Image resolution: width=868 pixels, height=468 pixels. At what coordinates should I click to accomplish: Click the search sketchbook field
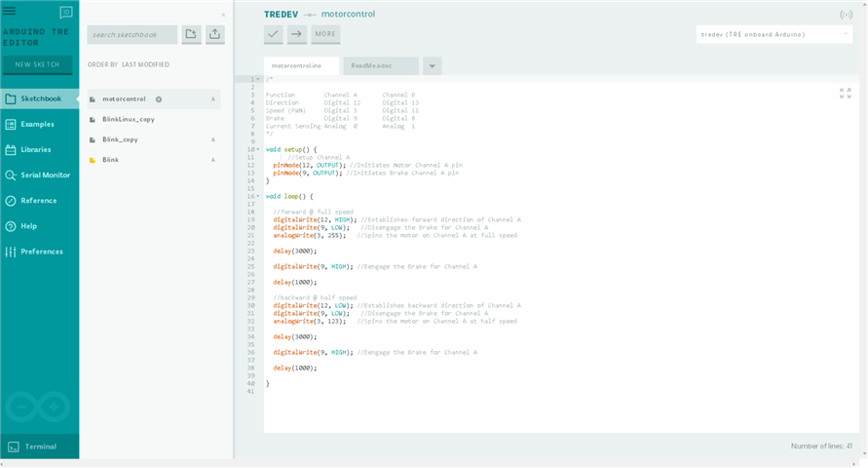132,35
